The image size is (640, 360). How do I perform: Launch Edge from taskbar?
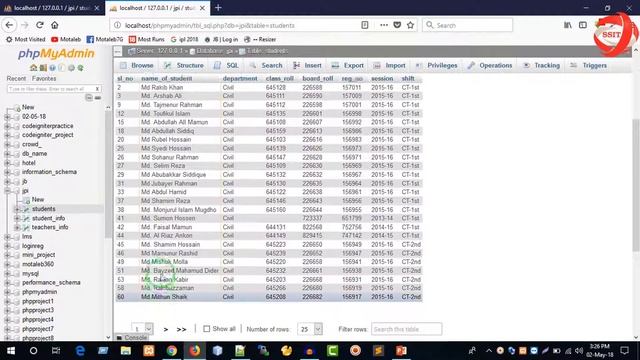tap(80, 351)
